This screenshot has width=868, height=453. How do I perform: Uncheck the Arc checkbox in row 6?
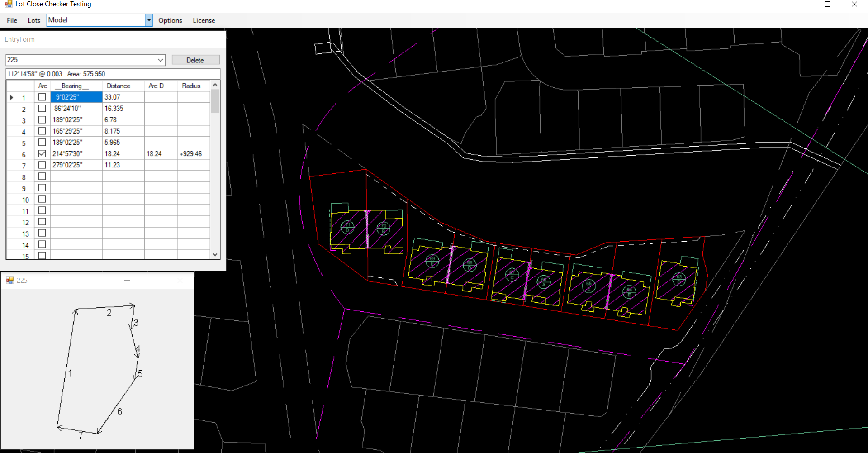click(42, 154)
